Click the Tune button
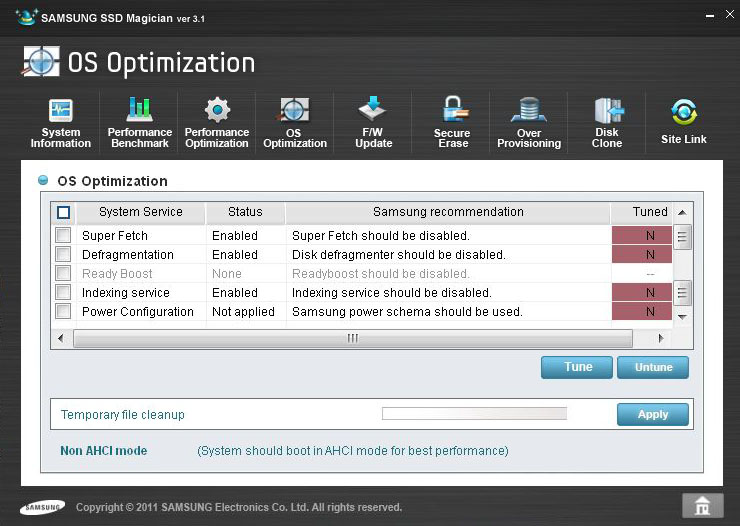This screenshot has width=740, height=526. [x=577, y=367]
